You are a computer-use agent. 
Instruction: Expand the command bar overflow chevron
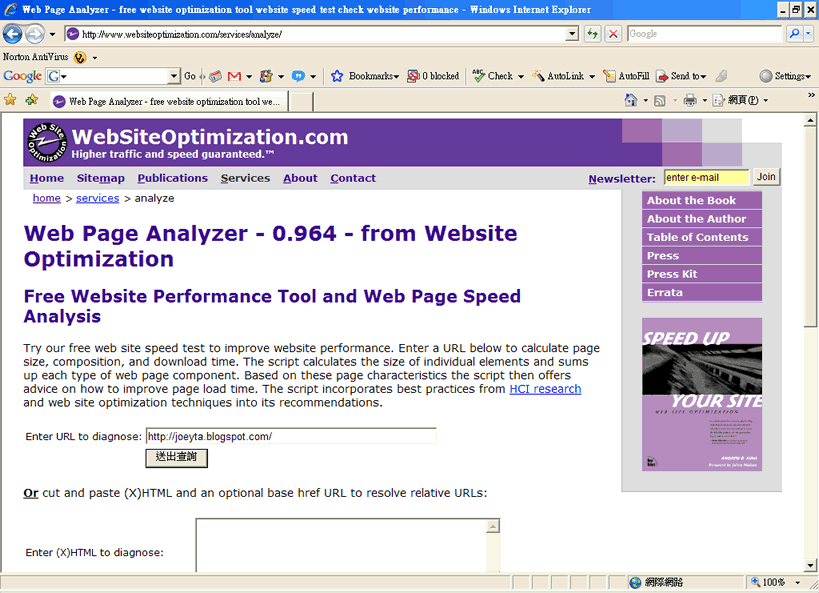811,95
